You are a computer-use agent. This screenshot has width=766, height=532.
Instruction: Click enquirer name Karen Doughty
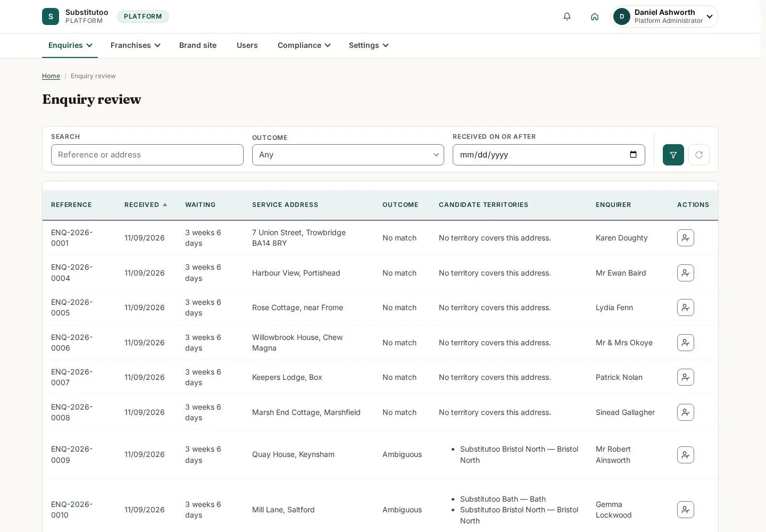tap(621, 238)
